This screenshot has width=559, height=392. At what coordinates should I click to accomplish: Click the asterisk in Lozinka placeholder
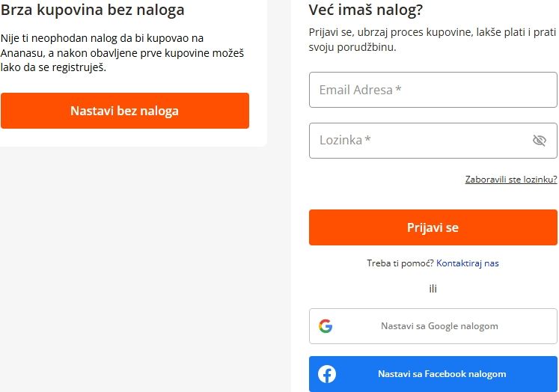click(x=367, y=140)
